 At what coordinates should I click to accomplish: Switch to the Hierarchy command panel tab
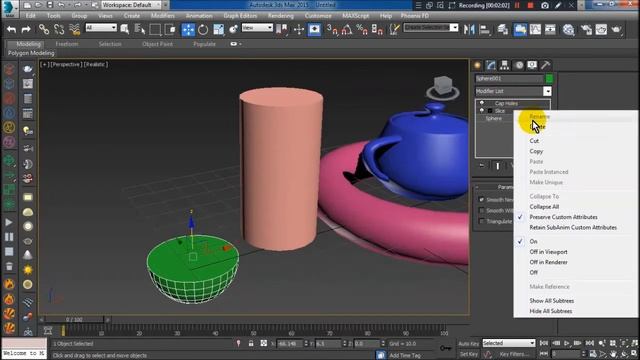tap(504, 65)
